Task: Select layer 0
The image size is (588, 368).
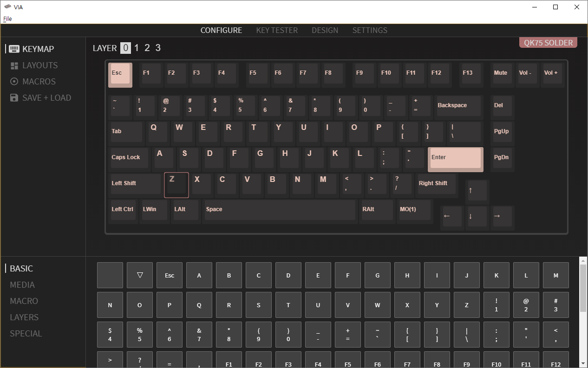Action: pos(125,48)
